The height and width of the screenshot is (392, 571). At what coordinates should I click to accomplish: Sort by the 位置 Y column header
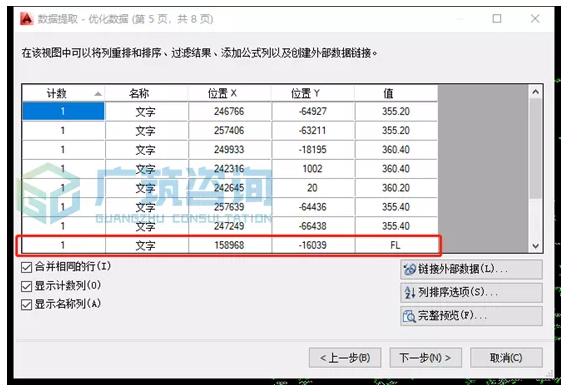click(x=313, y=93)
